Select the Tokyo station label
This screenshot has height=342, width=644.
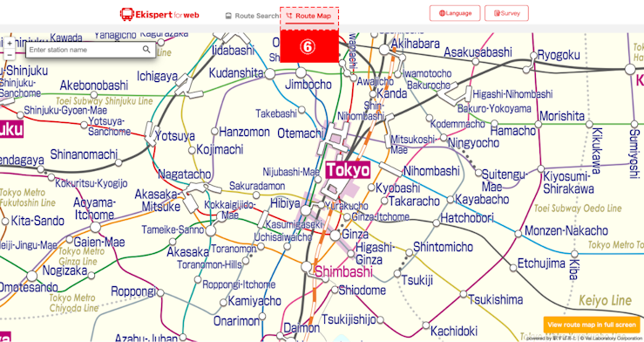click(x=348, y=170)
